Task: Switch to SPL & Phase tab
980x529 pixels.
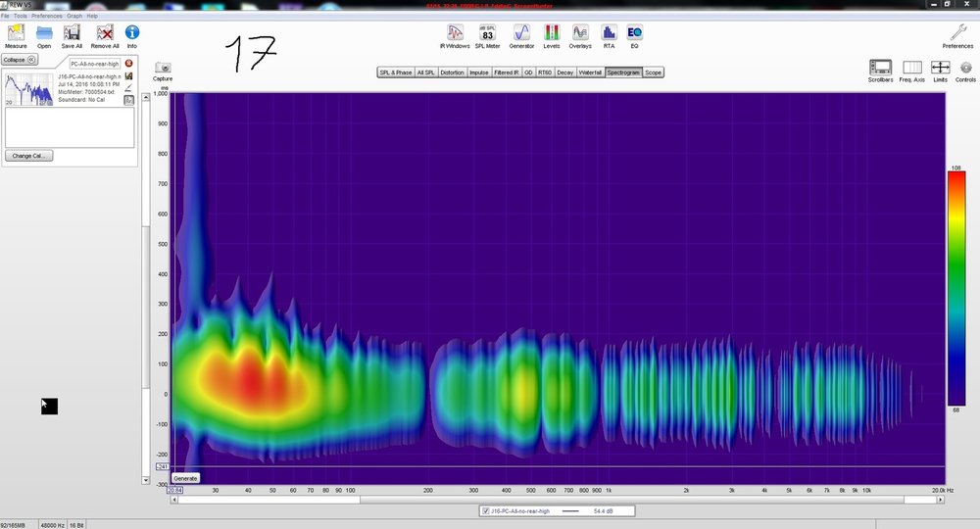Action: coord(396,72)
